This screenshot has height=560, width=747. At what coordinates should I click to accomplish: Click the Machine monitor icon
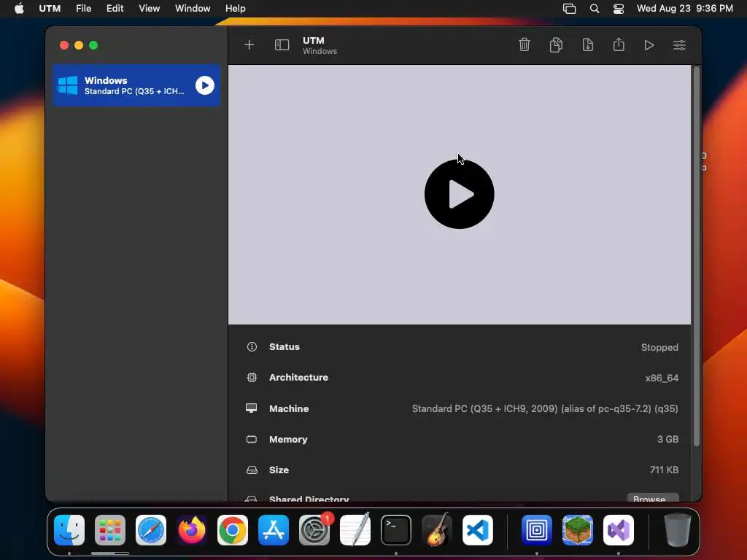[252, 408]
